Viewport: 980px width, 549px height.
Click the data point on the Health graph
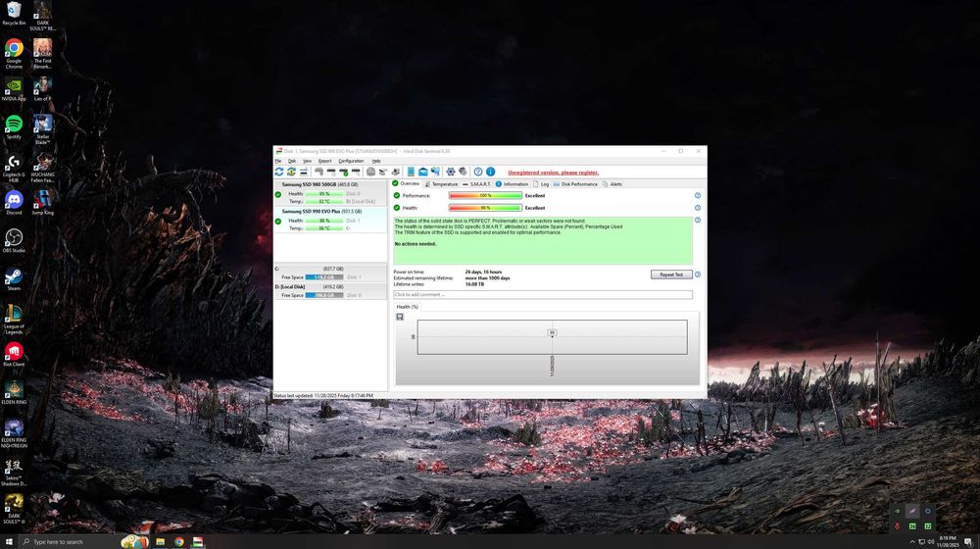[x=552, y=334]
